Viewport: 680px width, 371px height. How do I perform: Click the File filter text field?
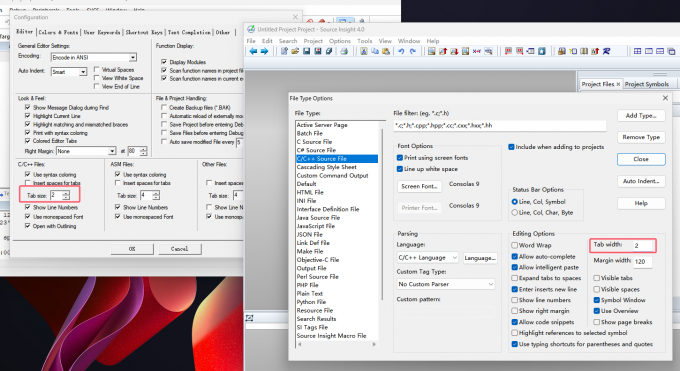[x=500, y=125]
